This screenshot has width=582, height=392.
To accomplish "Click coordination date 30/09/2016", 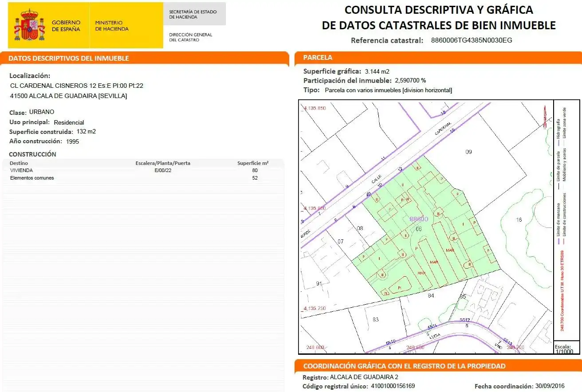I will point(550,386).
